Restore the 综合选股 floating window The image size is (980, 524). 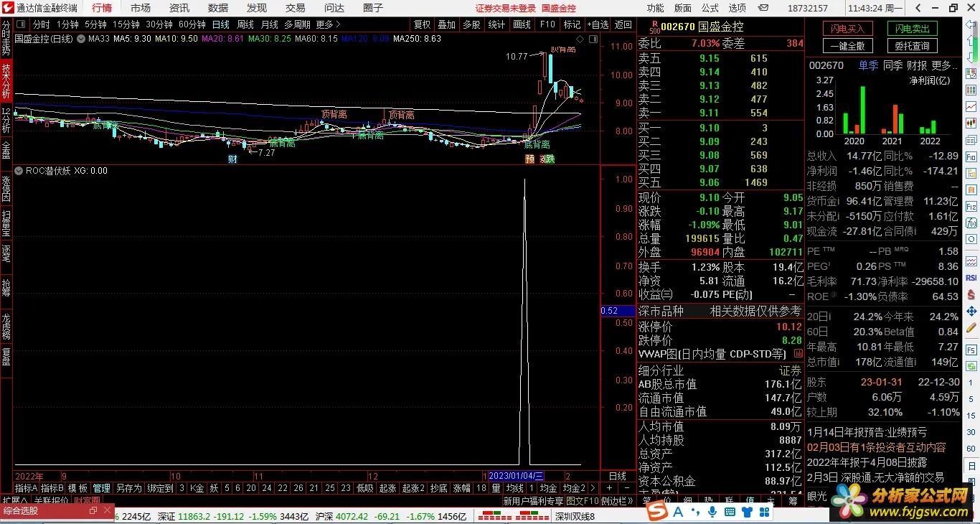click(x=93, y=510)
